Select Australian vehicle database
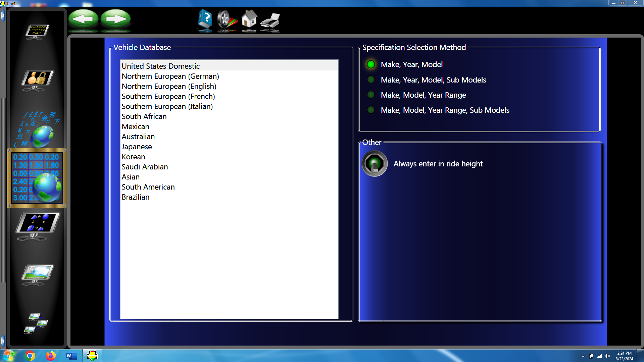 pyautogui.click(x=229, y=137)
